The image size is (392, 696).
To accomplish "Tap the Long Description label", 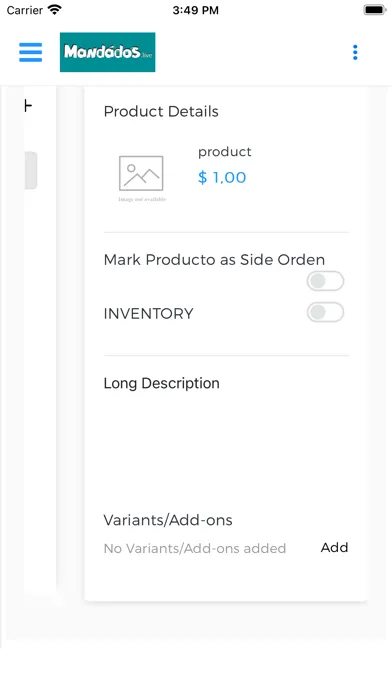I will click(x=161, y=383).
